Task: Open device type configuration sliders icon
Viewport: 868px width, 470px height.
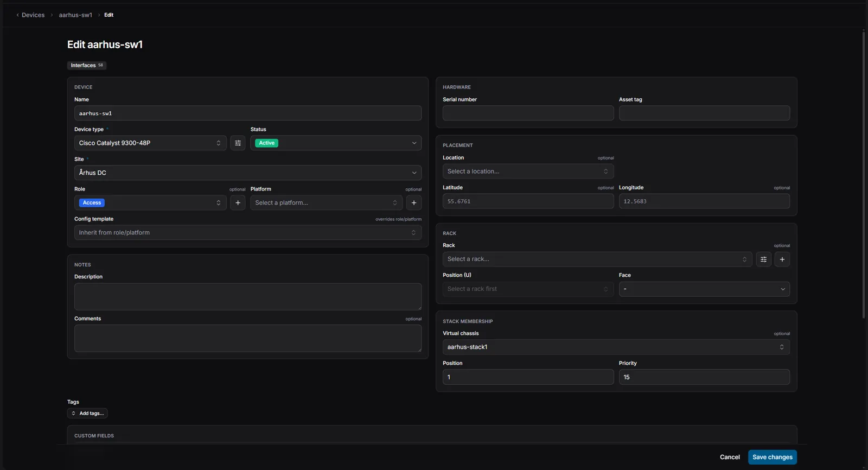Action: click(238, 143)
